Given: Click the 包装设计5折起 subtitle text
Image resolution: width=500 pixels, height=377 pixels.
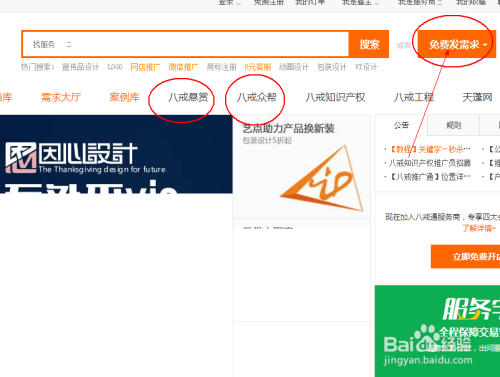Looking at the screenshot, I should coord(267,140).
